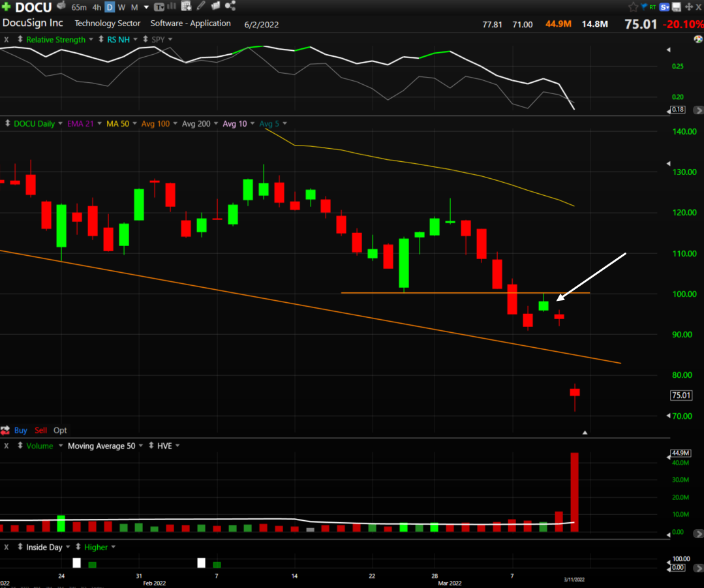Viewport: 704px width, 588px height.
Task: Open the chart type T icon
Action: pyautogui.click(x=159, y=7)
